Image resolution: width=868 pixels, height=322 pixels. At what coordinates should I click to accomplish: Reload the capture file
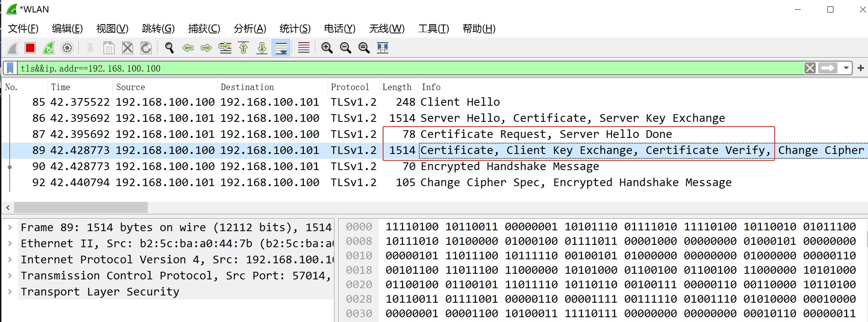(146, 48)
